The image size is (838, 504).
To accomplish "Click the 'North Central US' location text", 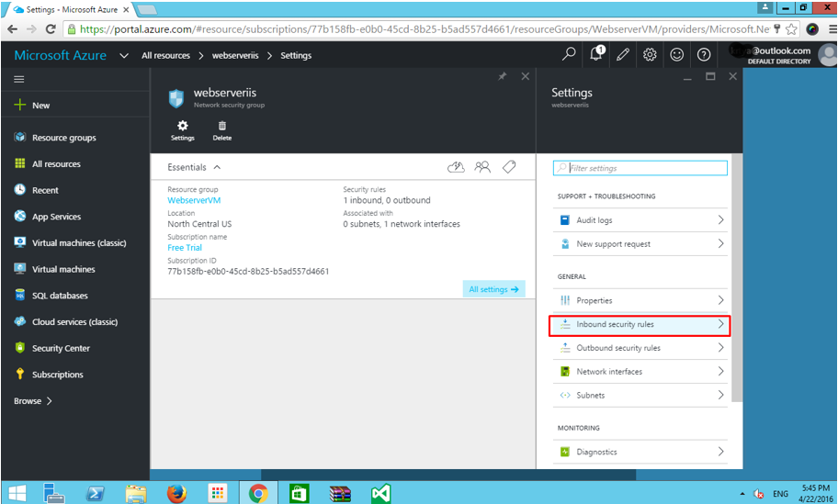I will pos(199,224).
